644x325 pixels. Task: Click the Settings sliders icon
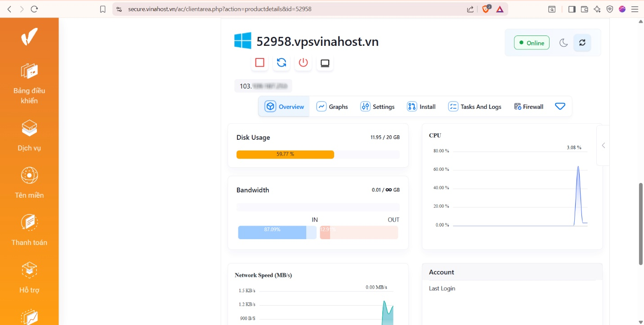point(365,107)
